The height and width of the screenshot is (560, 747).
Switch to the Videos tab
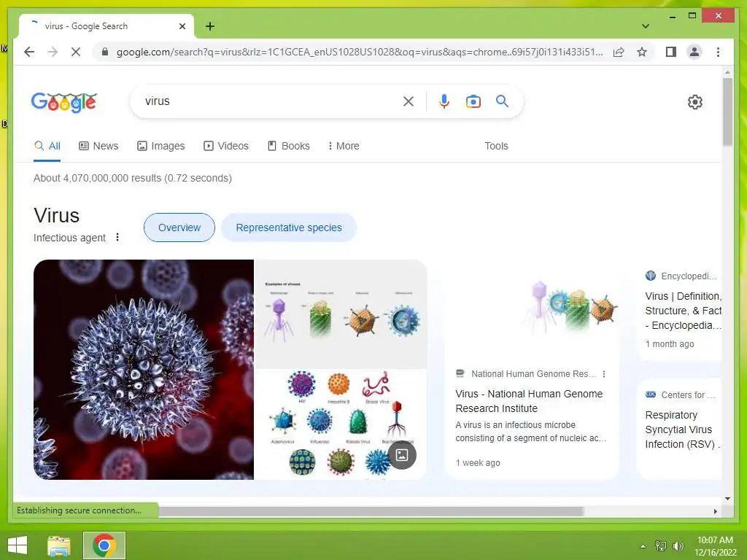[226, 146]
